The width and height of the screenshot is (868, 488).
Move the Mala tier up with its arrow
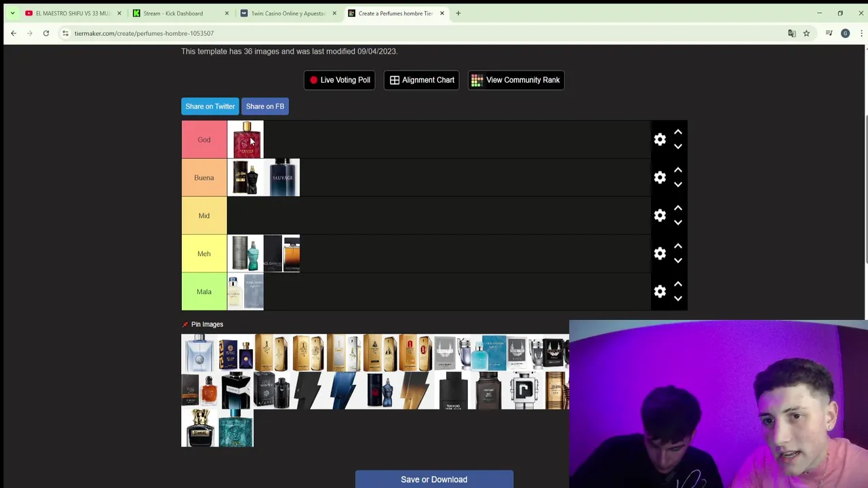tap(677, 284)
